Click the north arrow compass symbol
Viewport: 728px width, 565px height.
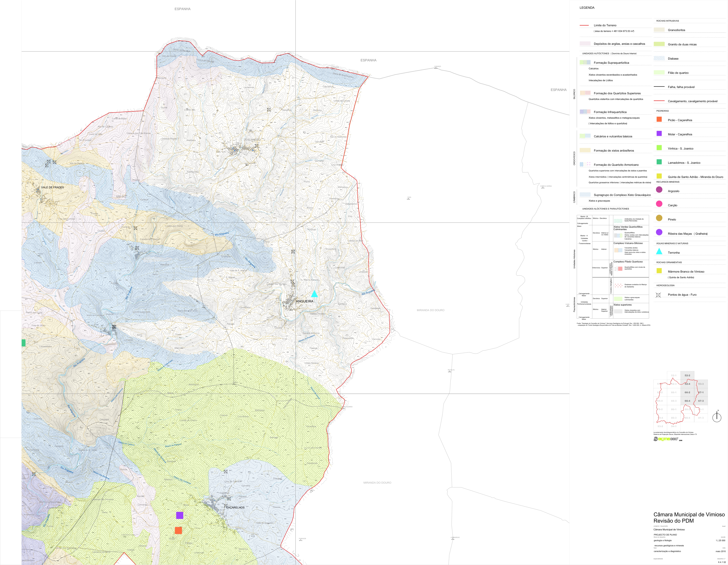click(717, 417)
